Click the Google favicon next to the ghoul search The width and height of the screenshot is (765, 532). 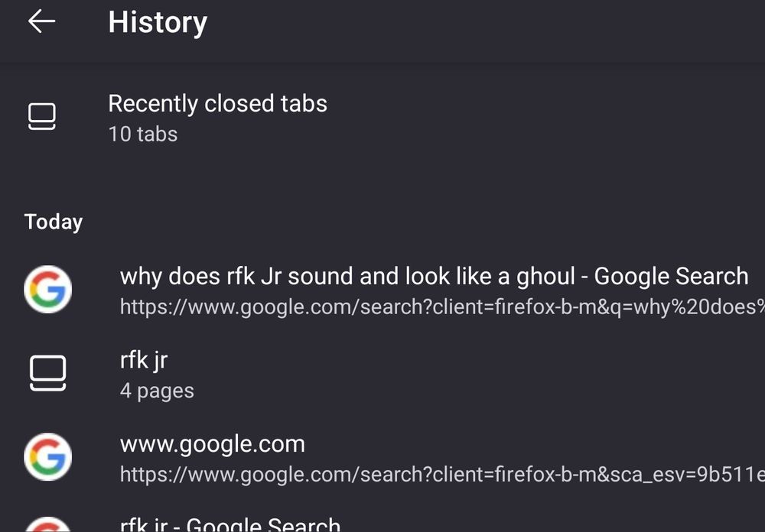point(48,290)
